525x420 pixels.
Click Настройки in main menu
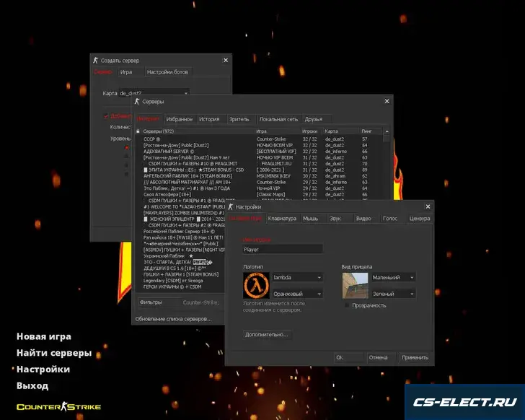(x=43, y=369)
